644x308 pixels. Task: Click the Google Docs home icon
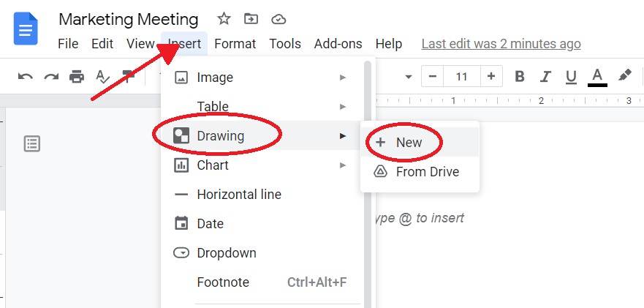pyautogui.click(x=26, y=29)
